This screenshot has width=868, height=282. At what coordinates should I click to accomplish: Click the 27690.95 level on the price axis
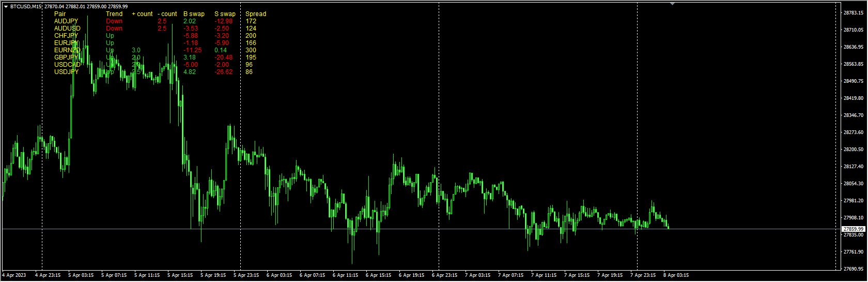(x=854, y=269)
